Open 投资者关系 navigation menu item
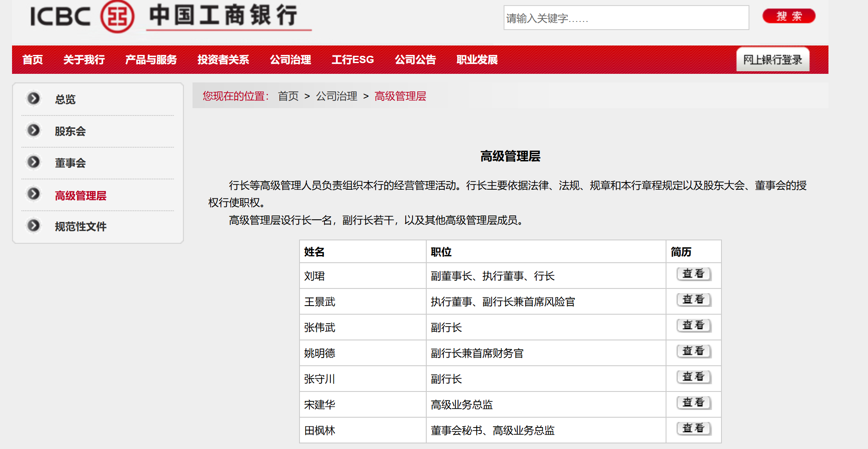Viewport: 868px width, 449px height. click(x=223, y=60)
